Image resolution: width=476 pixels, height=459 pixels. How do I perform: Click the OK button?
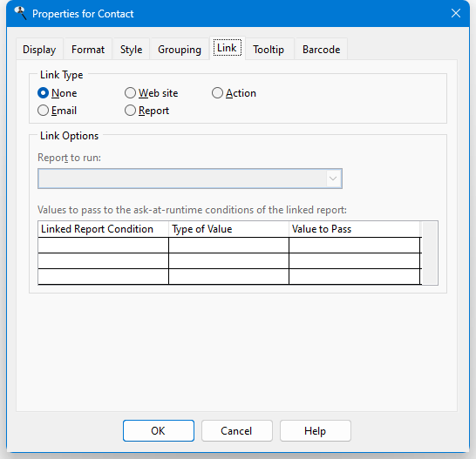[159, 430]
